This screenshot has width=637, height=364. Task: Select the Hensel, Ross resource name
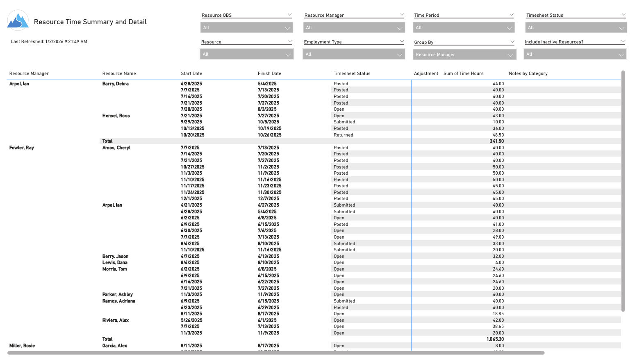116,116
